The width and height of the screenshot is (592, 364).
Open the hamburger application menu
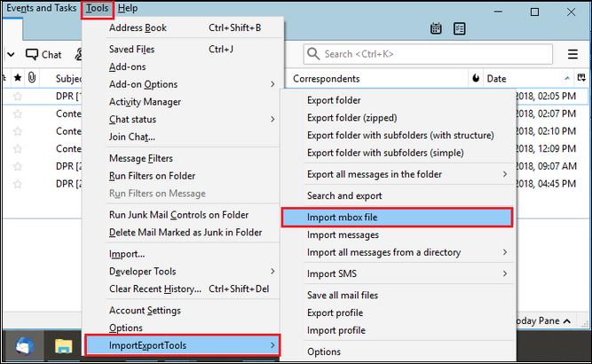click(x=572, y=54)
